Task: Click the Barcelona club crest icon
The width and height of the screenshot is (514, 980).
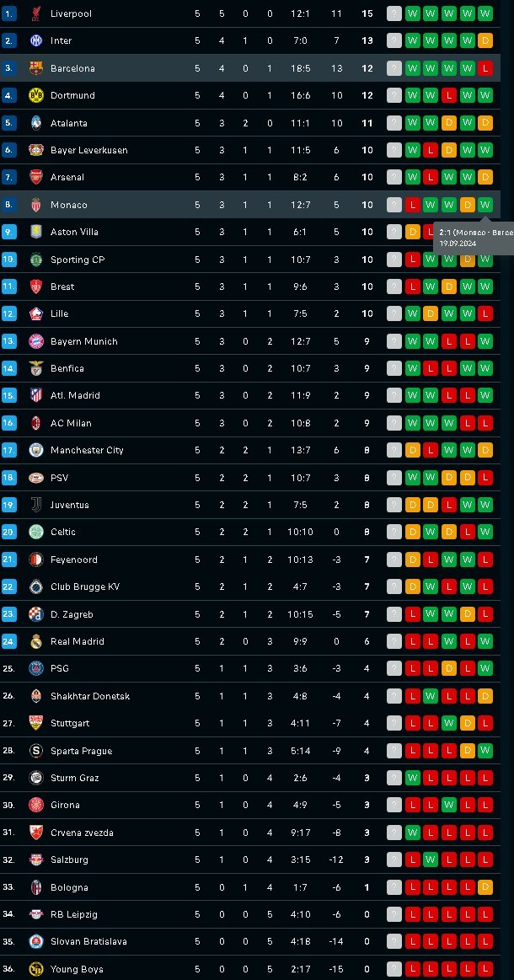Action: click(x=36, y=68)
